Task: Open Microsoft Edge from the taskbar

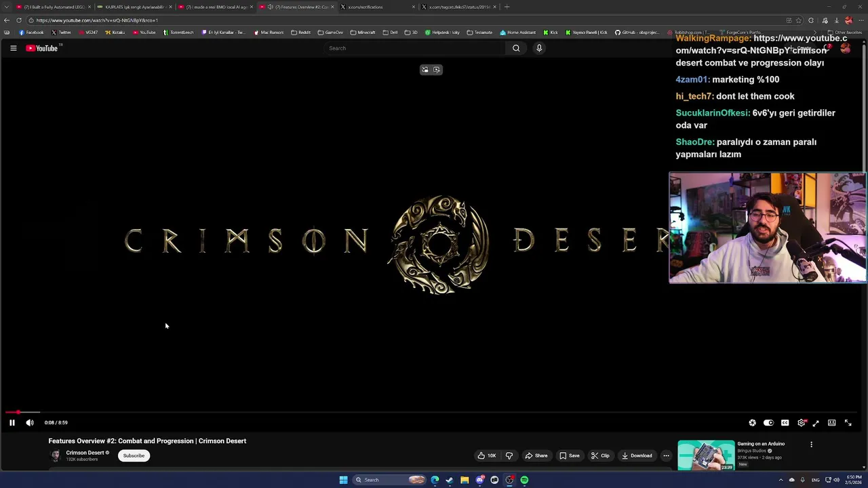Action: point(435,480)
